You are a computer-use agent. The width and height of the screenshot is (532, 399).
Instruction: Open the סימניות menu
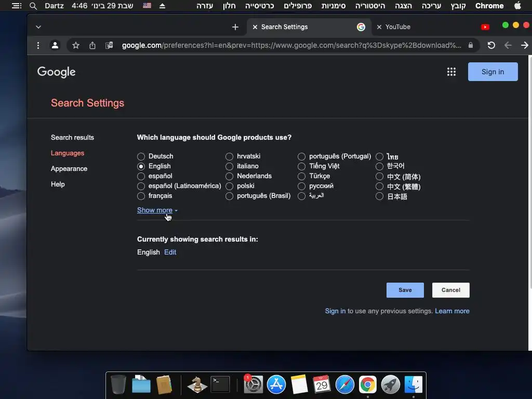point(334,5)
